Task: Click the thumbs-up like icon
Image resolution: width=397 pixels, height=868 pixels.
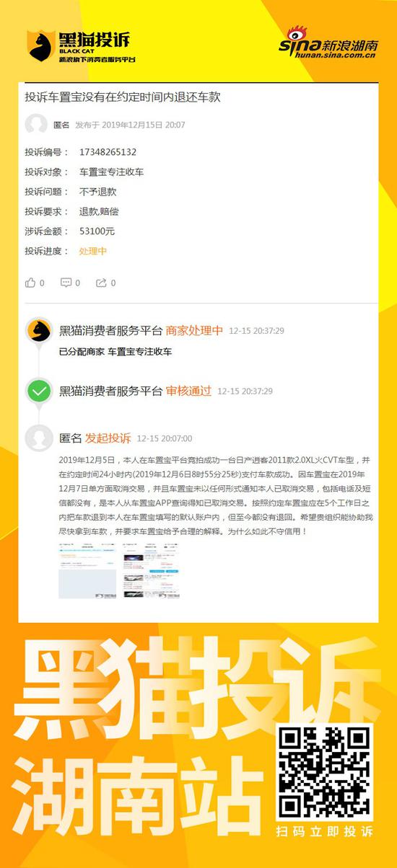Action: [x=30, y=283]
